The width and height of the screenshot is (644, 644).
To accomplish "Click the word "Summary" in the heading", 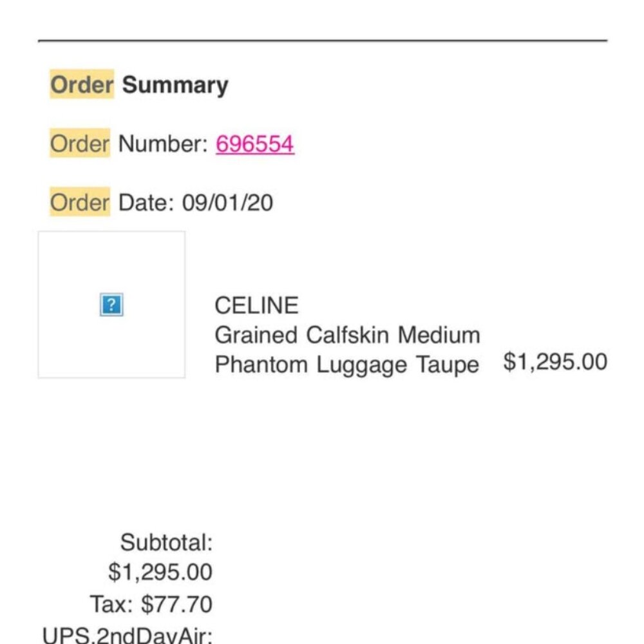I will tap(175, 85).
